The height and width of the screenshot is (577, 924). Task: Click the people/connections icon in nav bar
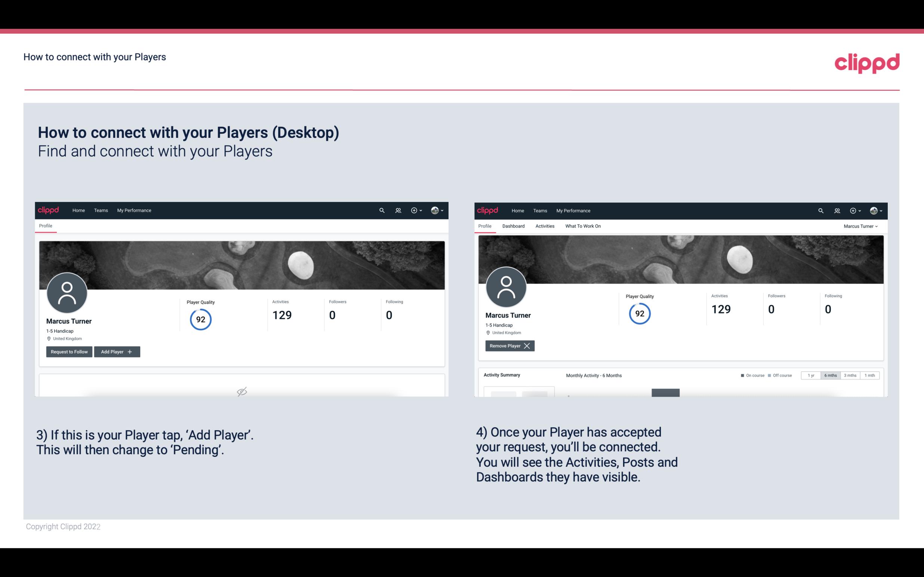pyautogui.click(x=397, y=211)
